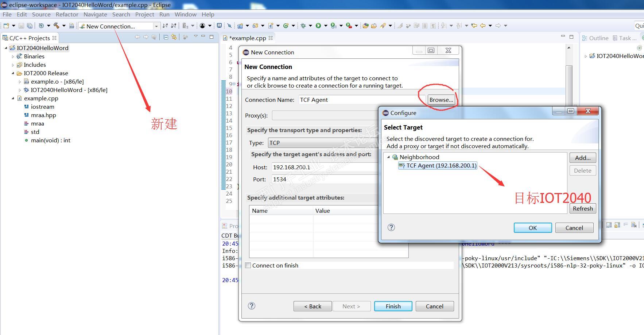Screen dimensions: 644x335
Task: Click the Search flashlight toolbar icon
Action: tap(383, 26)
